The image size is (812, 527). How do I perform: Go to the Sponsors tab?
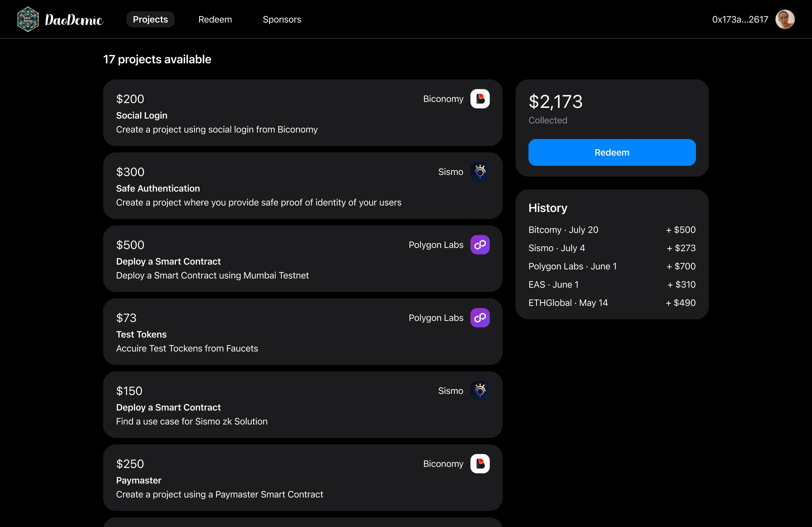coord(282,19)
